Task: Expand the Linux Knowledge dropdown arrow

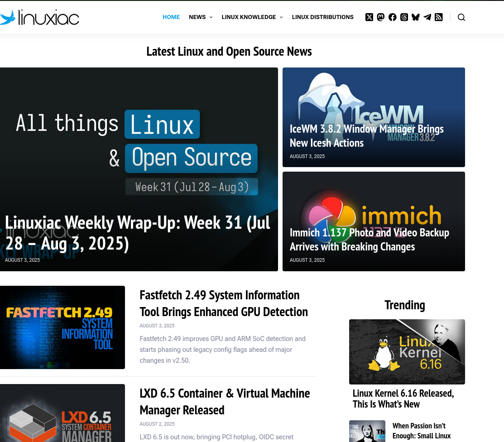Action: (281, 17)
